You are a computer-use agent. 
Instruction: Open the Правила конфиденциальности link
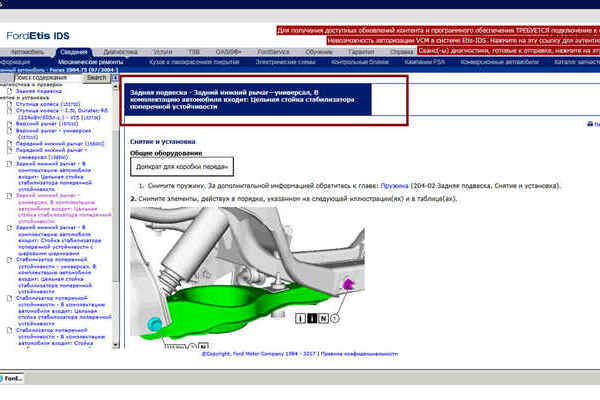[359, 354]
